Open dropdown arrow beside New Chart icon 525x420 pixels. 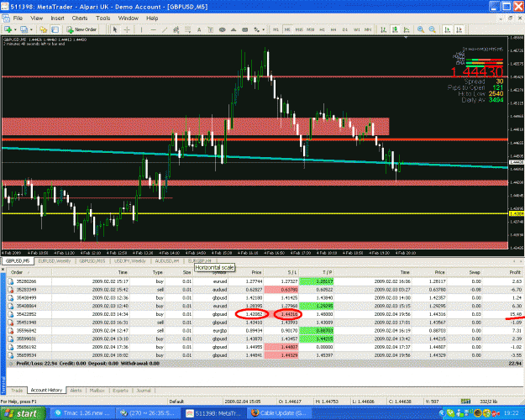click(15, 29)
